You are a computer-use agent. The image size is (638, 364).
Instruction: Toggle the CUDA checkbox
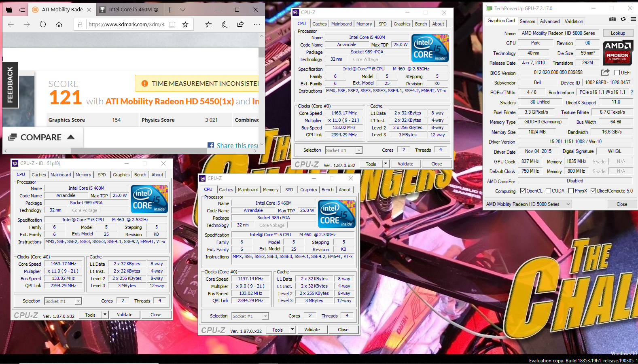pos(548,191)
